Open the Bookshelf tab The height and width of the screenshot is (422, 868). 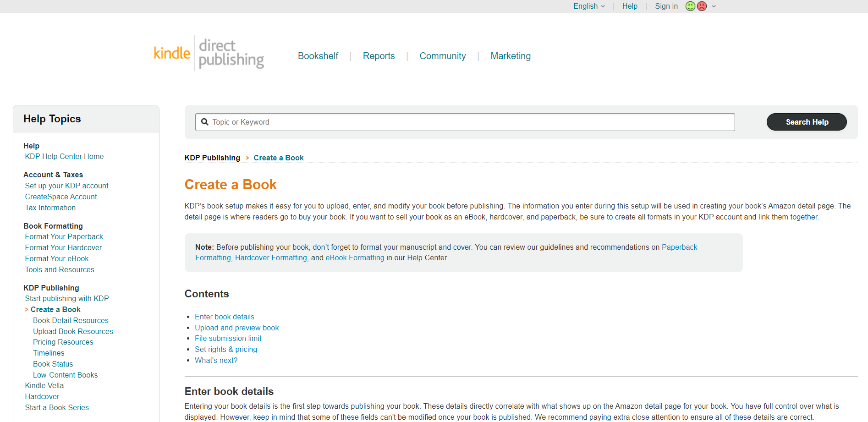pos(318,56)
